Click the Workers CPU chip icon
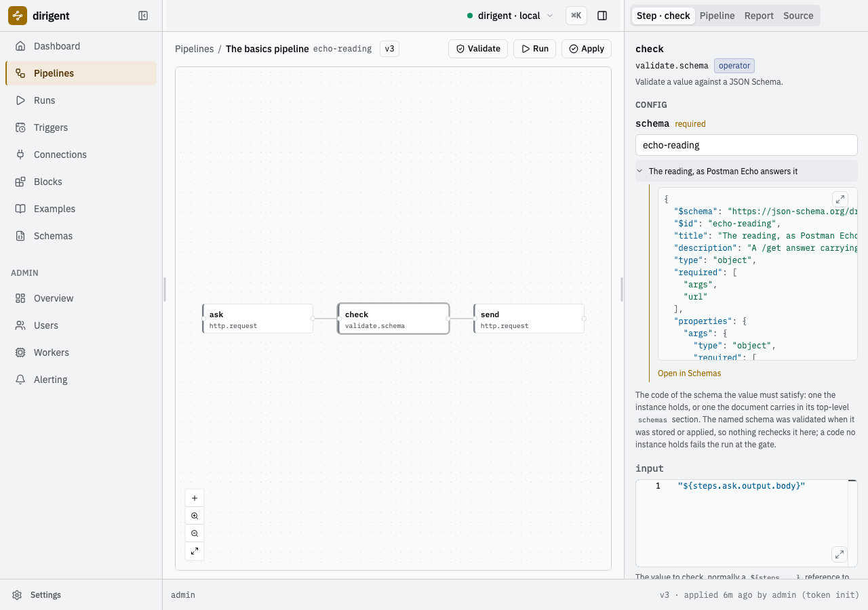868x610 pixels. (20, 352)
